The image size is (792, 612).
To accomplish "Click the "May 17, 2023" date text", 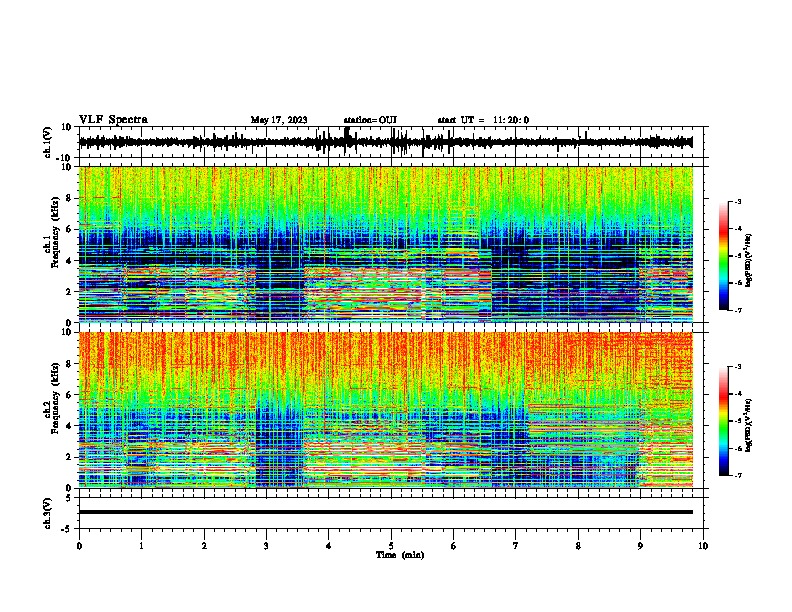I will [279, 120].
